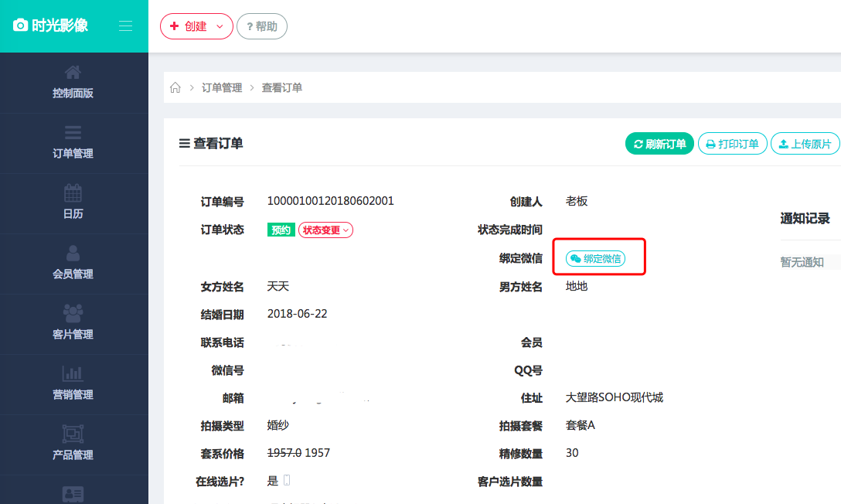Open 订单管理 from the breadcrumb

pyautogui.click(x=221, y=87)
